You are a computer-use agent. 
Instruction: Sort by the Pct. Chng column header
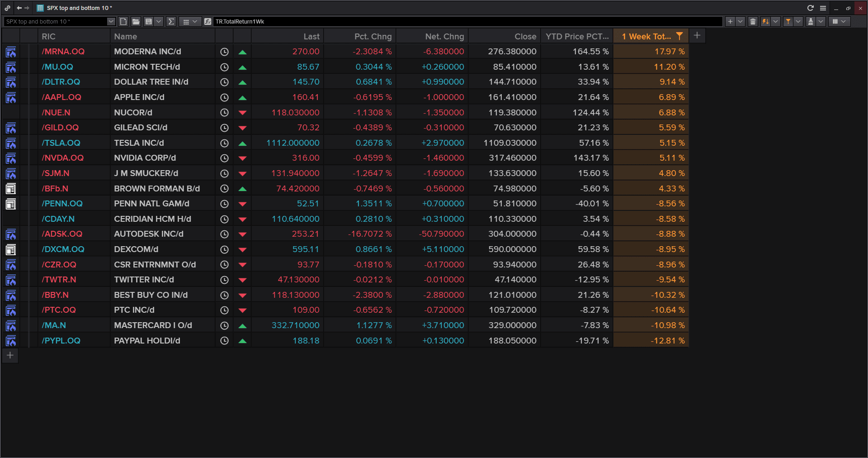click(x=359, y=36)
